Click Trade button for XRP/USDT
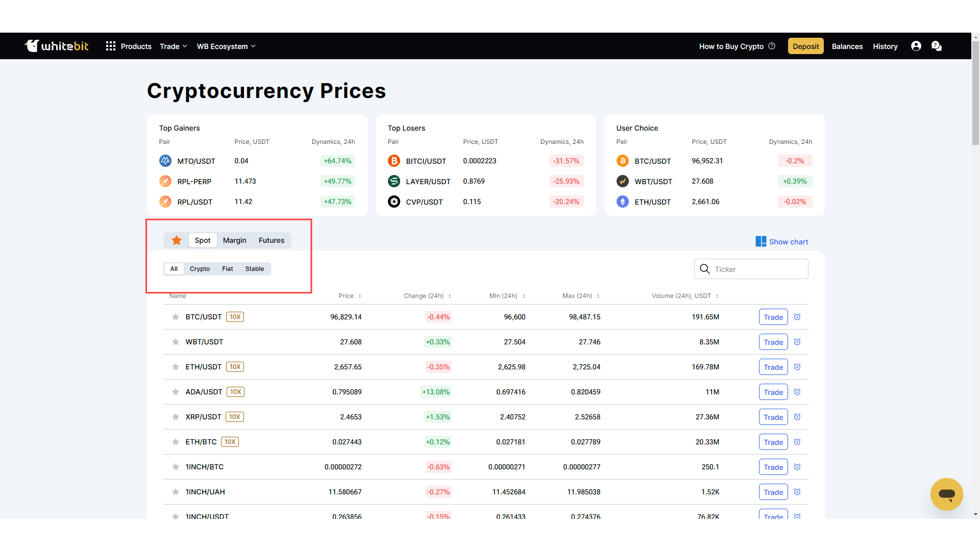This screenshot has width=980, height=551. [x=773, y=417]
